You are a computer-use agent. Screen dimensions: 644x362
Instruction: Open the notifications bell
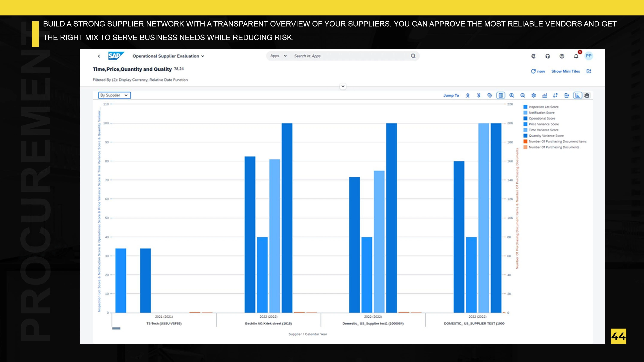coord(576,56)
